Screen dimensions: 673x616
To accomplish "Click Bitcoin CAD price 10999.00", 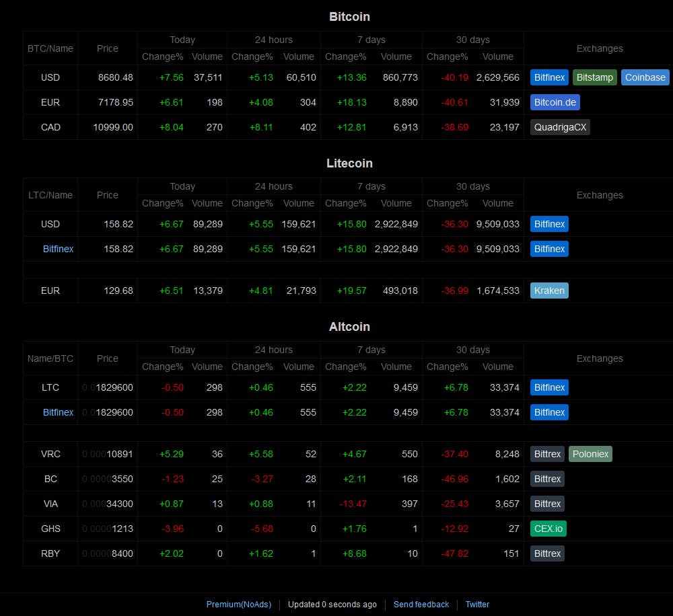I will pyautogui.click(x=113, y=127).
